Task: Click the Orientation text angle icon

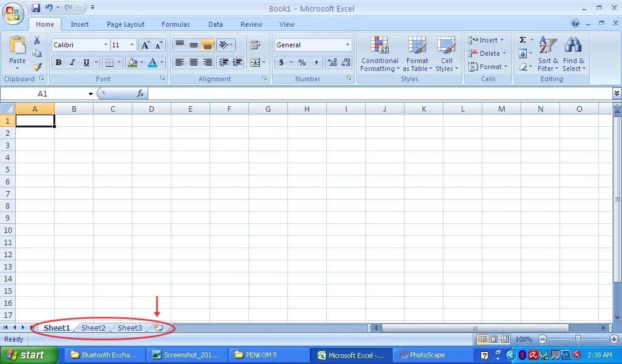Action: [224, 45]
